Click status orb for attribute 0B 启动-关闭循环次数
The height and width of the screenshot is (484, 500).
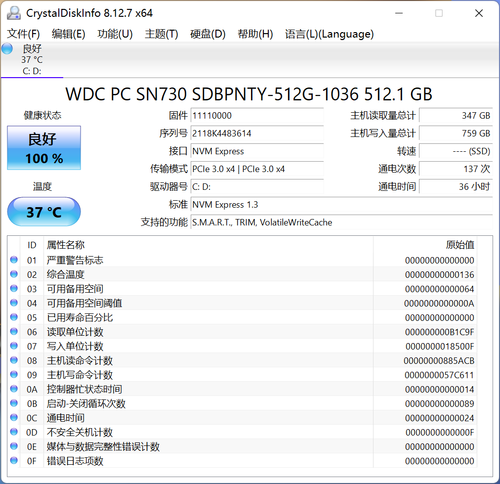click(14, 403)
